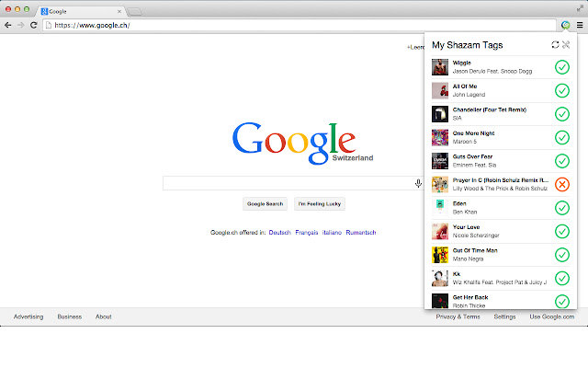Select the Google browser tab

coord(81,12)
